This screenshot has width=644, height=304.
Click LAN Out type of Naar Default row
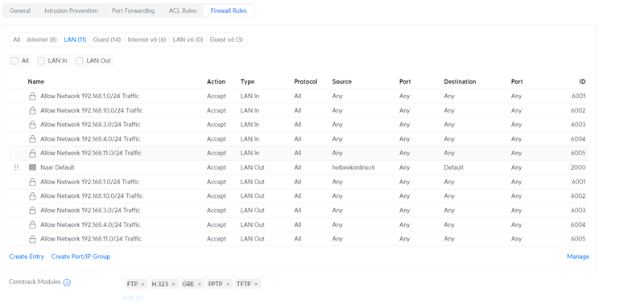[253, 167]
